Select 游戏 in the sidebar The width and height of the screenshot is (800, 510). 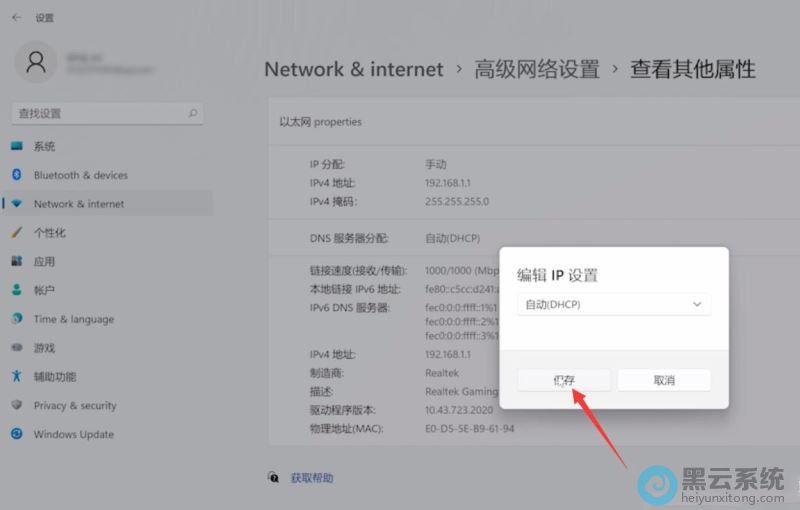44,348
